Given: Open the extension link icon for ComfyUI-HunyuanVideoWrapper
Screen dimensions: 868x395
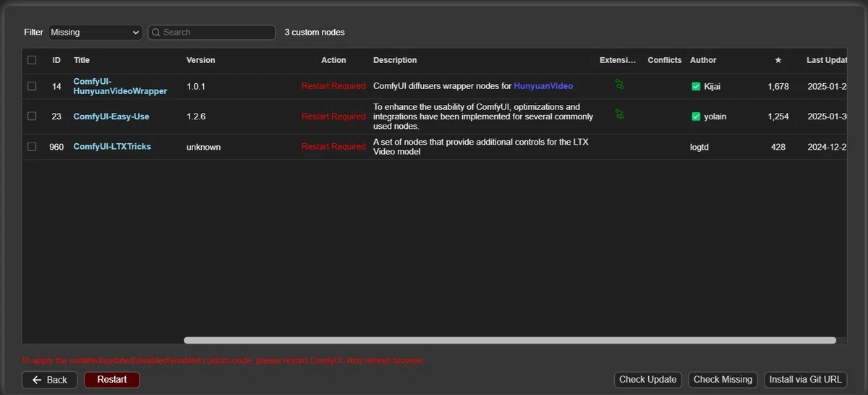Looking at the screenshot, I should (x=619, y=84).
